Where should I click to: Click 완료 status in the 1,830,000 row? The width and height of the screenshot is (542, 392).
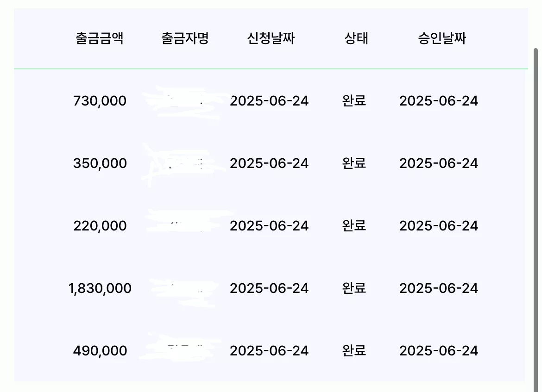click(354, 288)
